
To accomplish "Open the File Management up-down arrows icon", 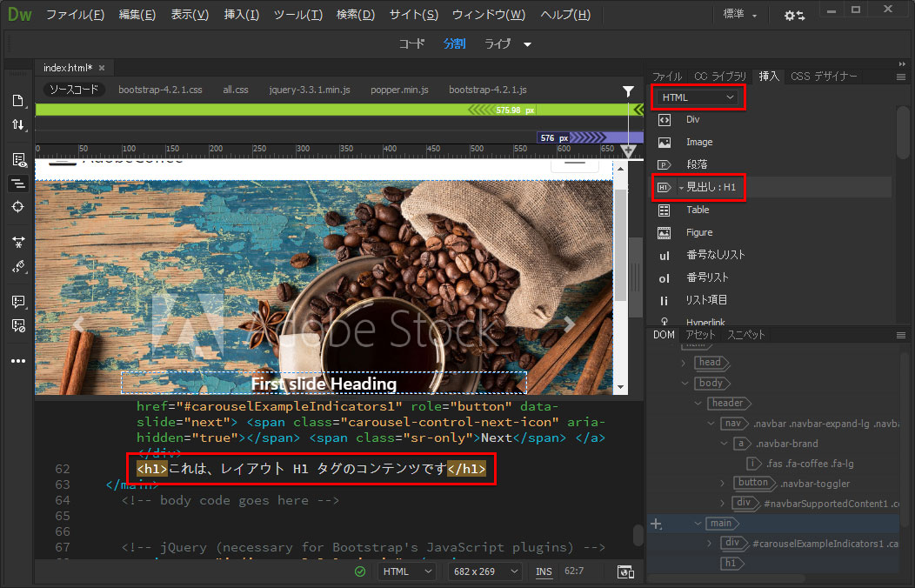I will 17,125.
